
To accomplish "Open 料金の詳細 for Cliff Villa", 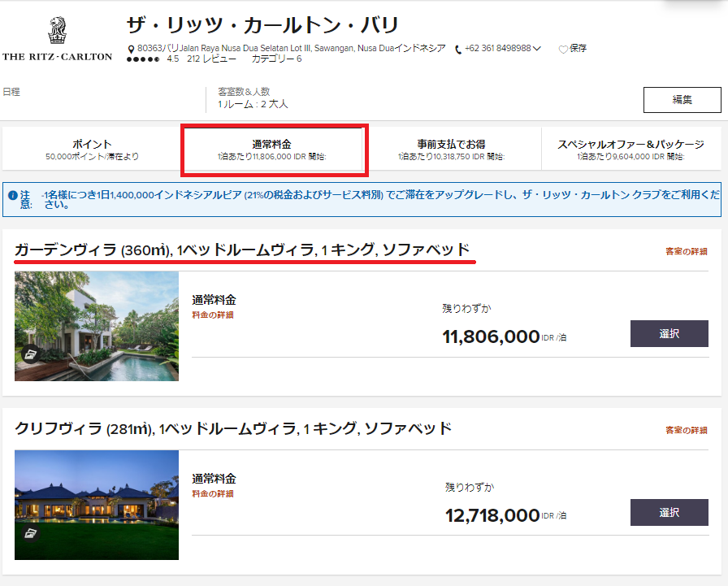I will (213, 493).
